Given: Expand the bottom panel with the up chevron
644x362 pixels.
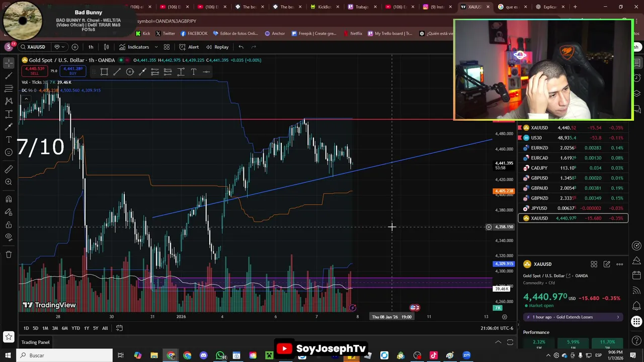Looking at the screenshot, I should (498, 342).
